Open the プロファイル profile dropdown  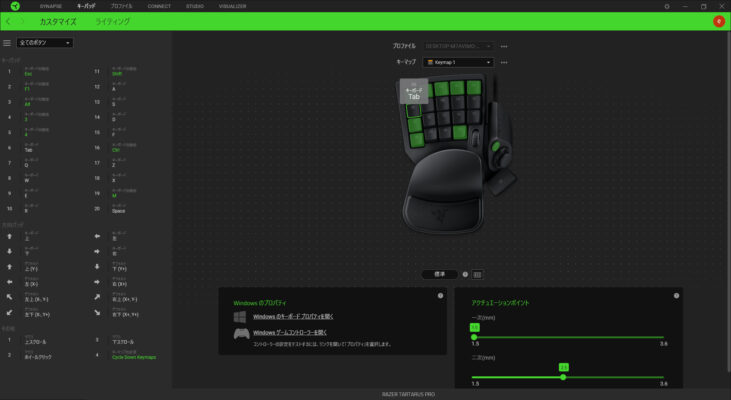pos(459,47)
